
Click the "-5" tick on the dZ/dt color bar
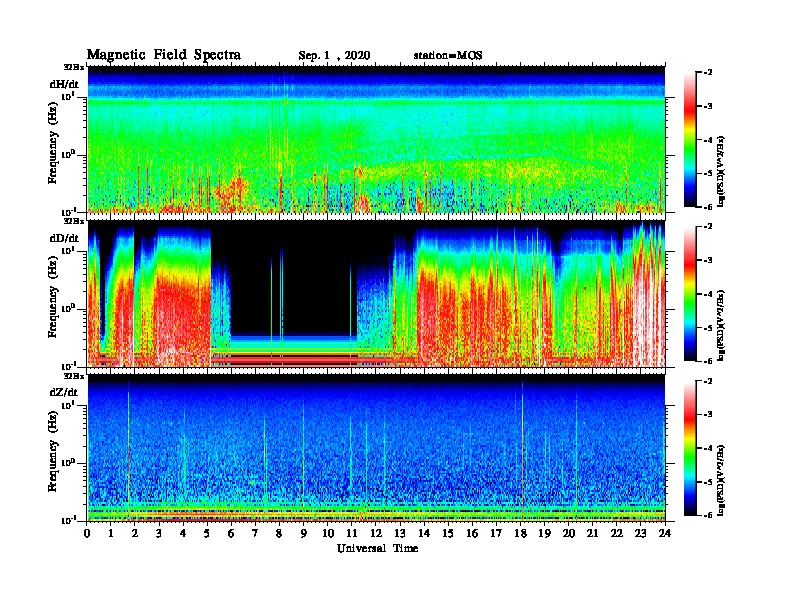(x=708, y=482)
